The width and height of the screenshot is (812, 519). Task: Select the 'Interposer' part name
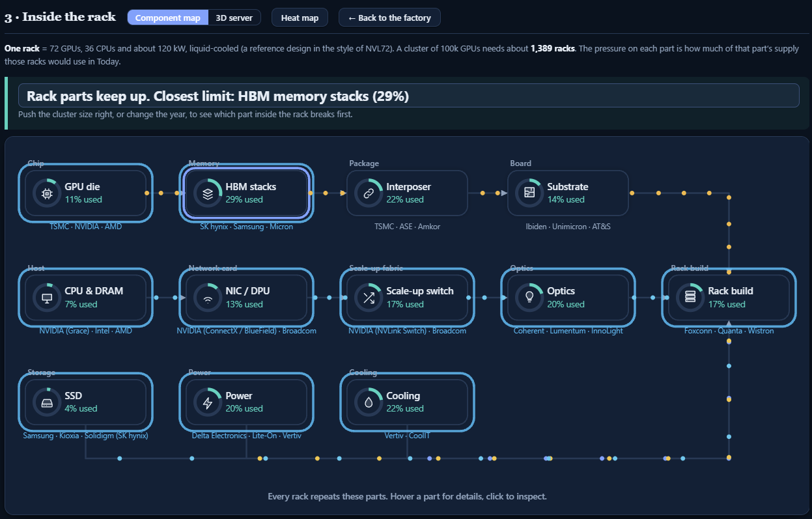(408, 187)
